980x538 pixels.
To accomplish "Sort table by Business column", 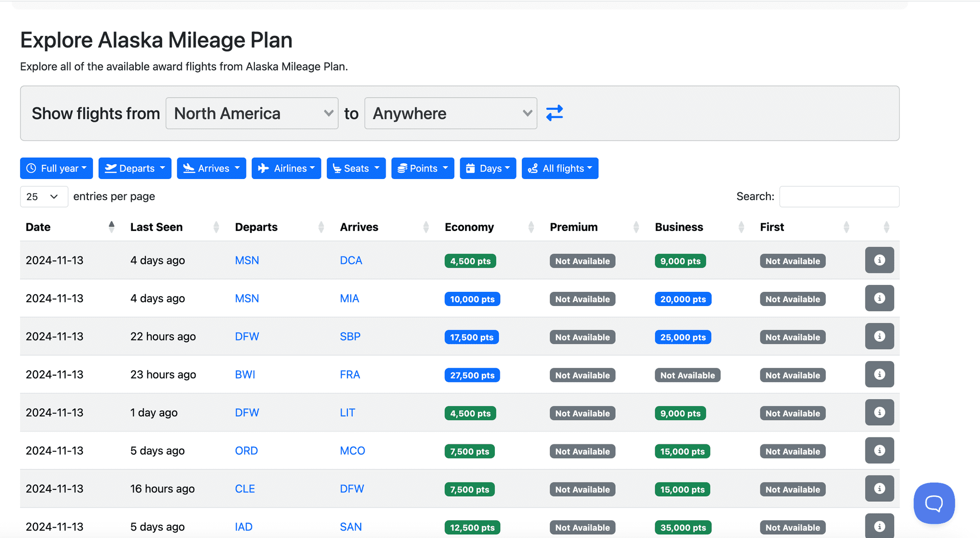I will coord(741,227).
